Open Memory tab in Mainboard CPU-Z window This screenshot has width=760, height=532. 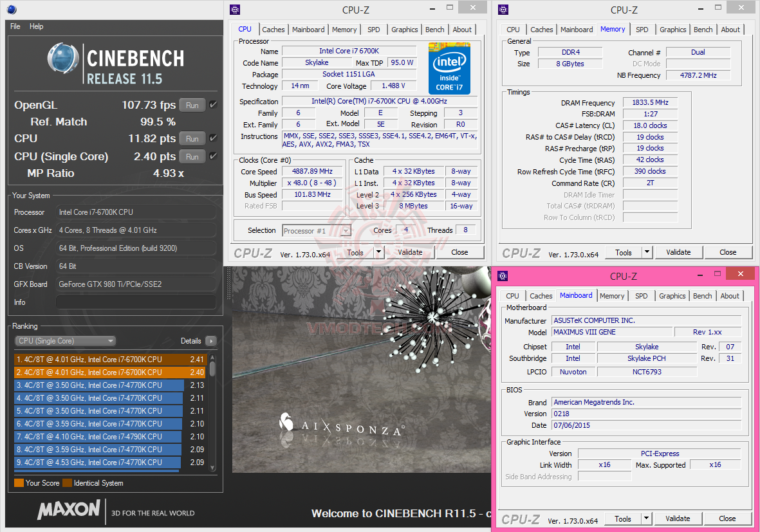[612, 296]
